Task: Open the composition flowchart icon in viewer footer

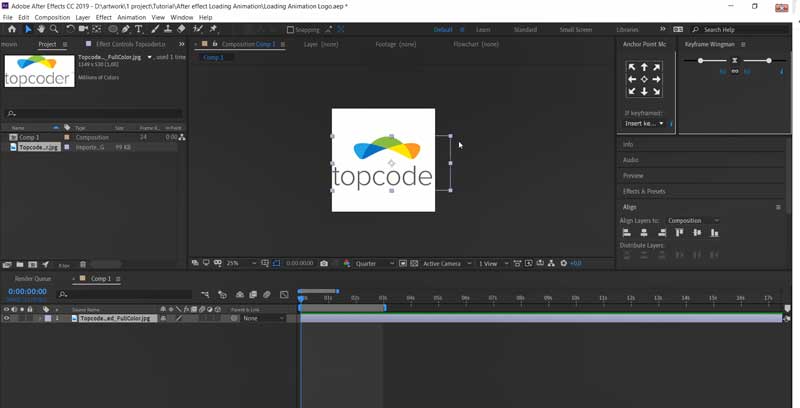Action: pos(552,264)
